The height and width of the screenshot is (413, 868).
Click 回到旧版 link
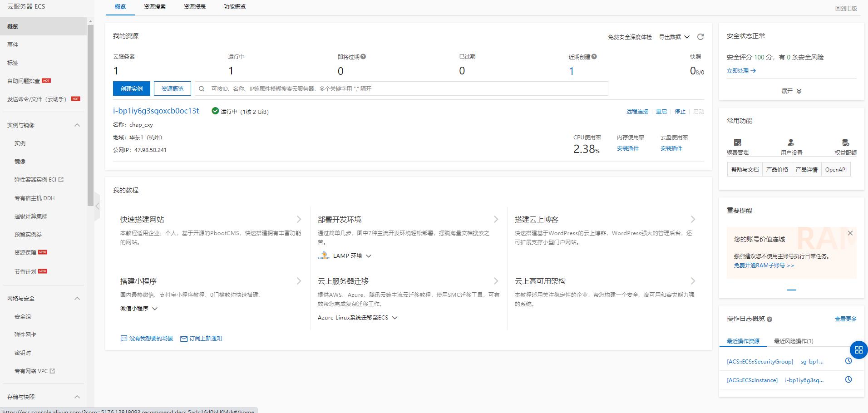846,9
